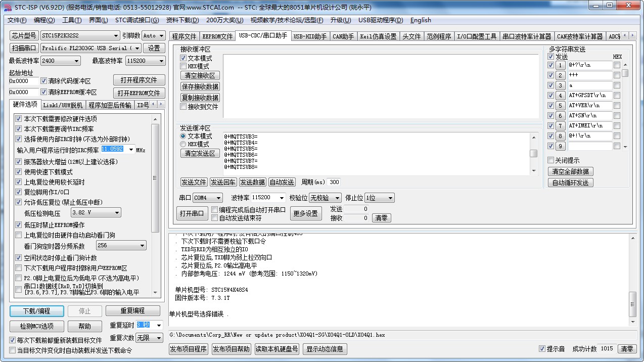Screen dimensions: 644x362
Task: Click the 打开串口 button
Action: (x=192, y=213)
